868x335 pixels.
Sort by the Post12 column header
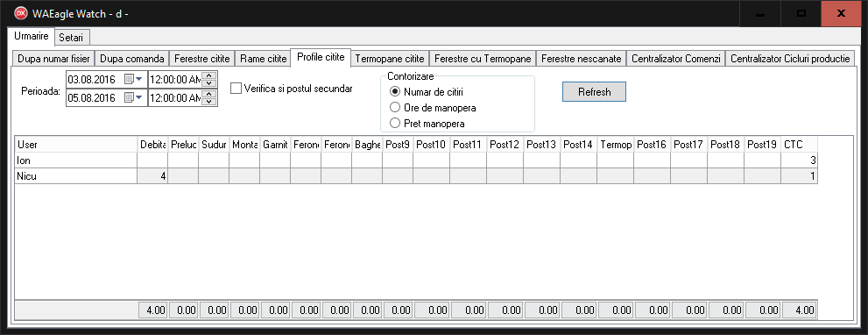(505, 145)
